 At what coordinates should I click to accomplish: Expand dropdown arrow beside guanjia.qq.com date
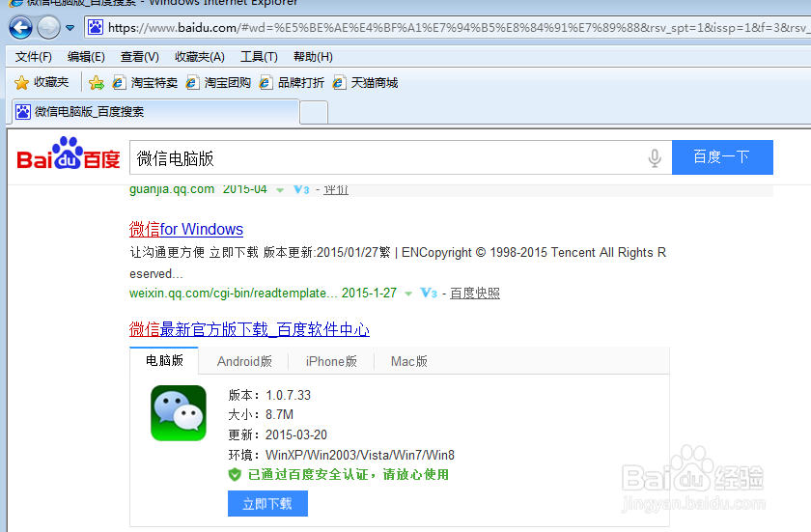coord(280,190)
